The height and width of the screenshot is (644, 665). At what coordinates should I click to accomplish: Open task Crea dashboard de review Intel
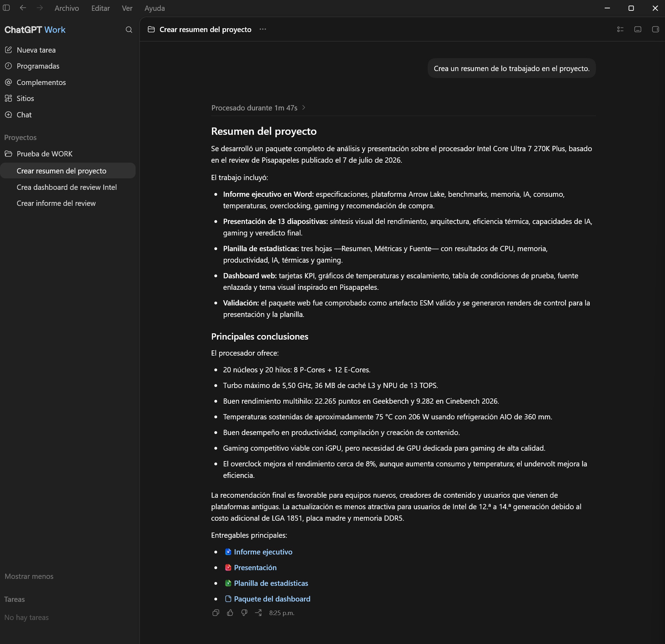(x=68, y=187)
